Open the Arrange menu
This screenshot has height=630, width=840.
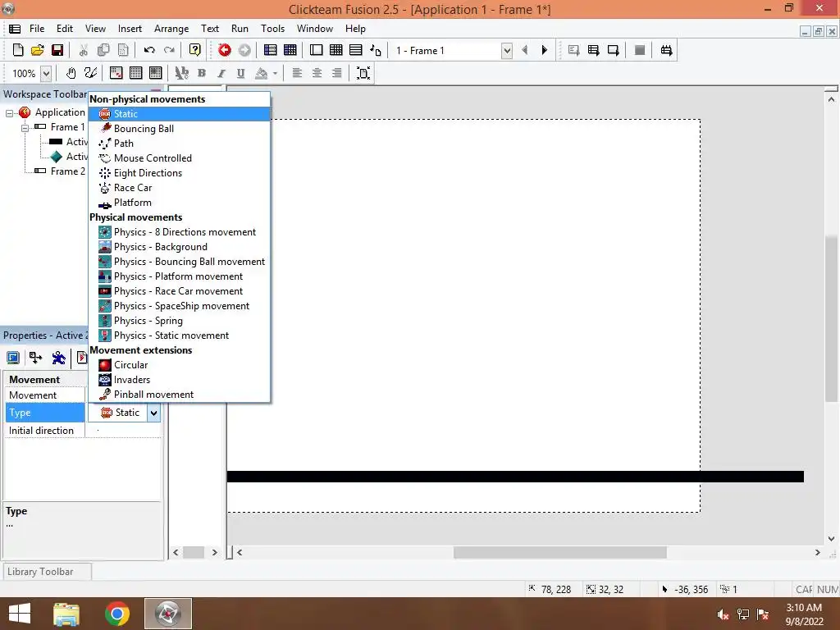click(171, 29)
